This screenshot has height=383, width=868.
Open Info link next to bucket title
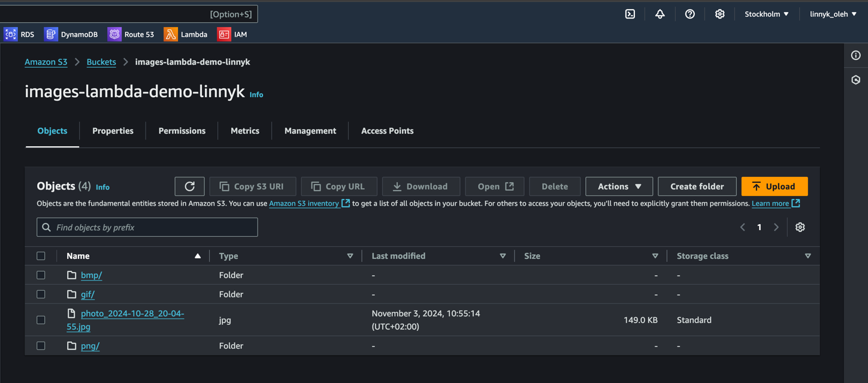(x=256, y=95)
